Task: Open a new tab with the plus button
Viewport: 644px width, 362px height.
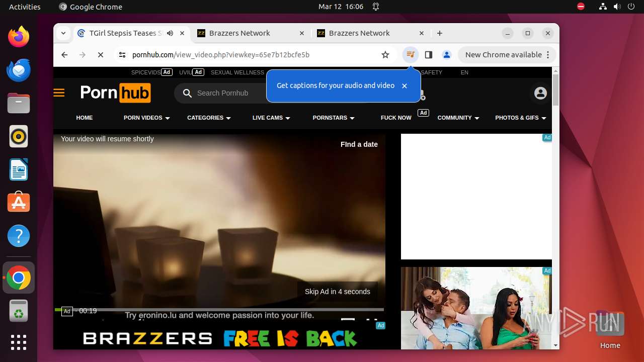Action: [x=440, y=33]
